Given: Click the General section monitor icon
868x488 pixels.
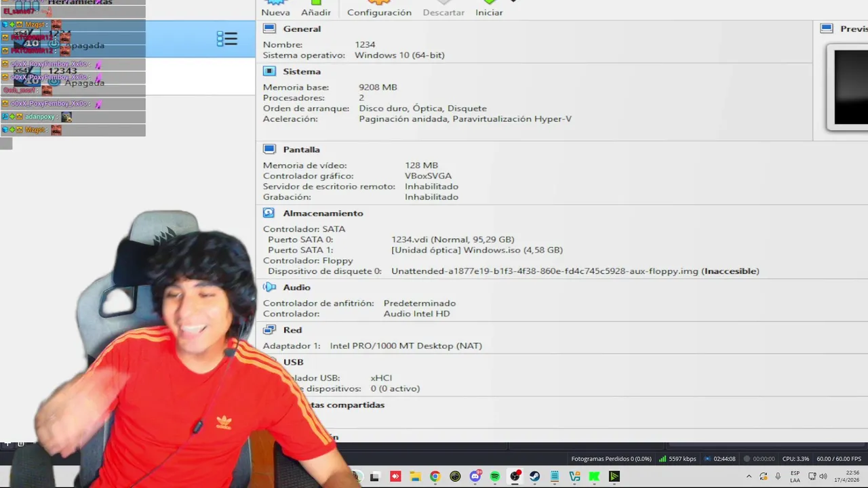Looking at the screenshot, I should pos(269,28).
